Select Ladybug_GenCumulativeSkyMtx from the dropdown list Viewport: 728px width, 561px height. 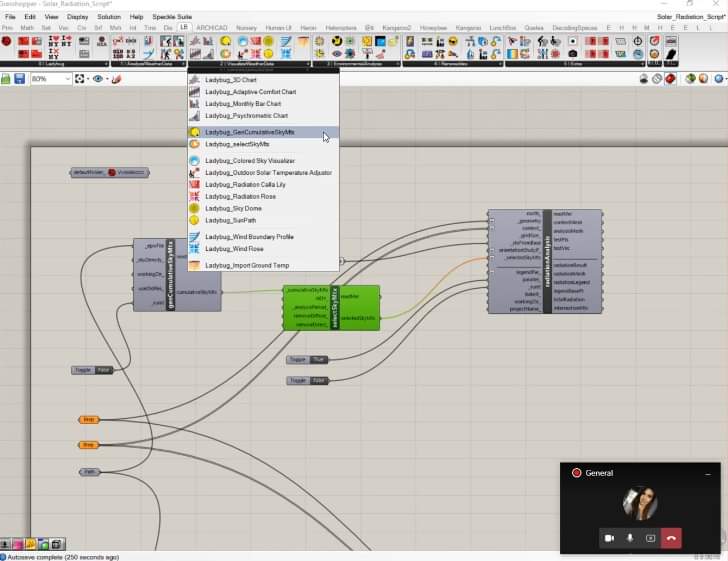coord(250,132)
